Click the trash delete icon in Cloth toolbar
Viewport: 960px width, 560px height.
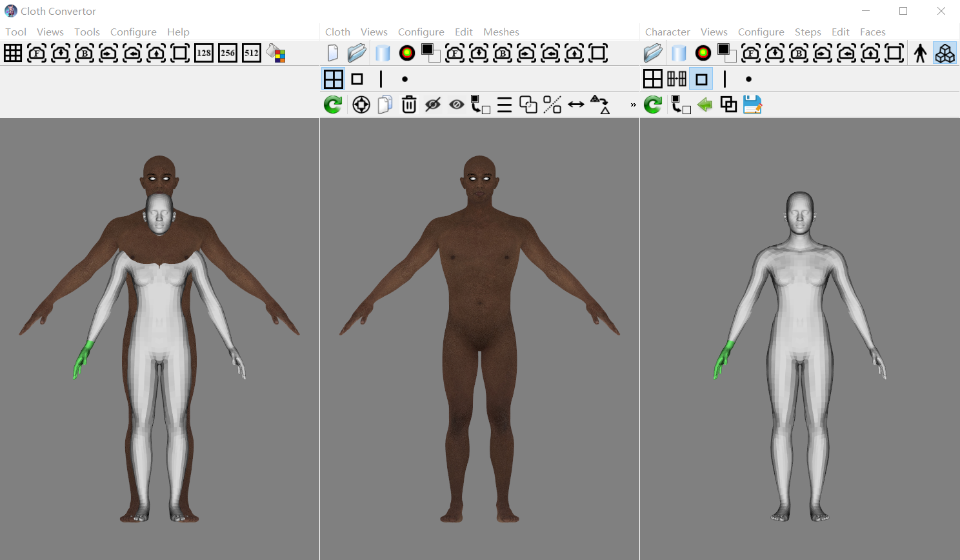[x=409, y=105]
